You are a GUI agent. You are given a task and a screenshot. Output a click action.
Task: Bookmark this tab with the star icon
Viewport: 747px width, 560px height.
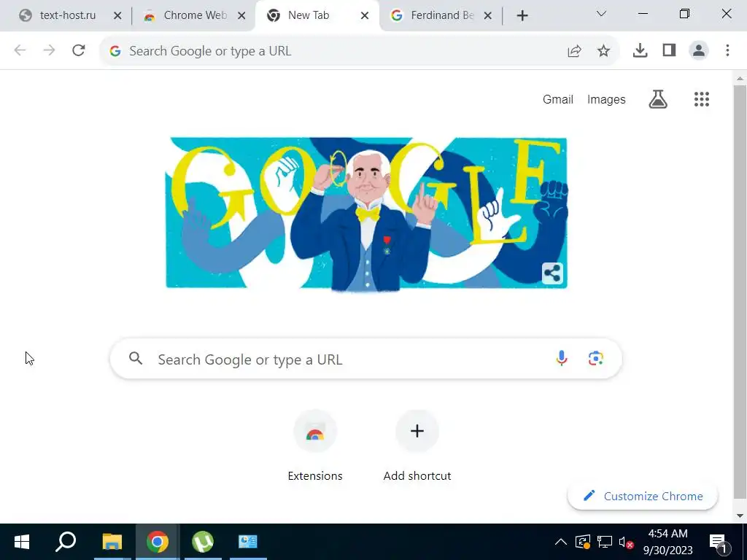tap(603, 50)
